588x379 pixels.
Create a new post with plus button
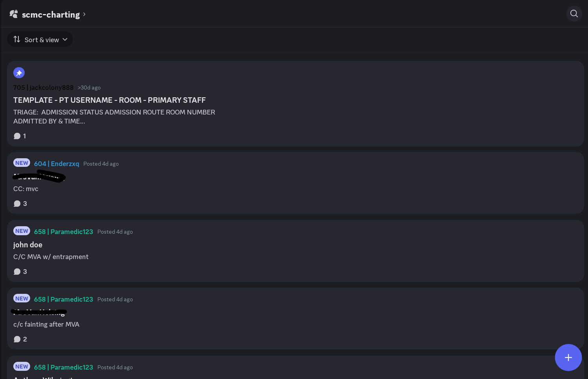[568, 358]
